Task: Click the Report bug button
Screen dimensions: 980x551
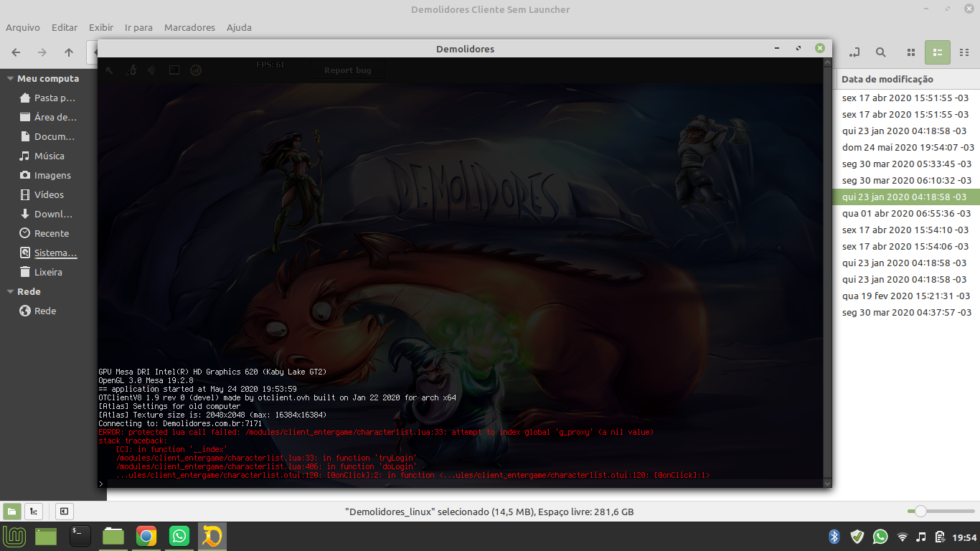Action: pos(348,70)
